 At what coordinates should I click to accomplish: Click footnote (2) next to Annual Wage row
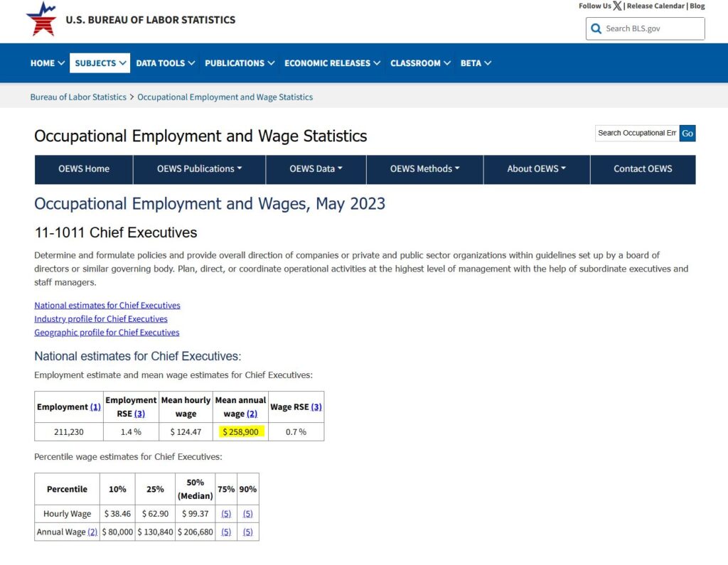pyautogui.click(x=92, y=532)
